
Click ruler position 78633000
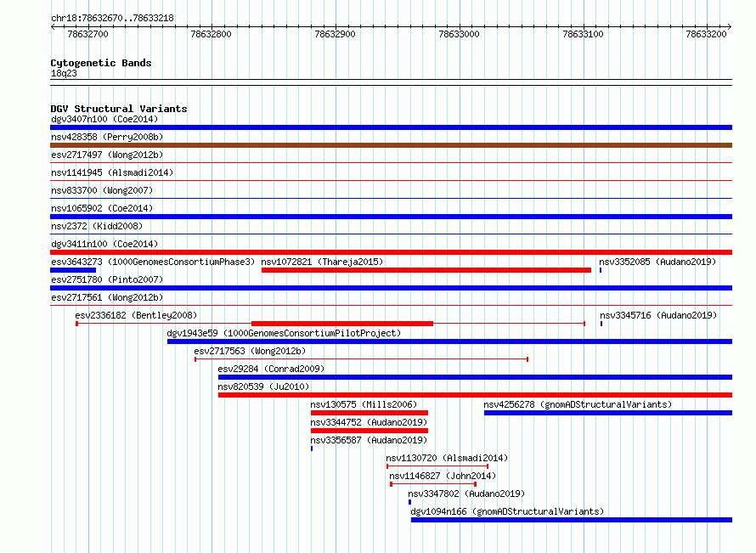pyautogui.click(x=459, y=34)
